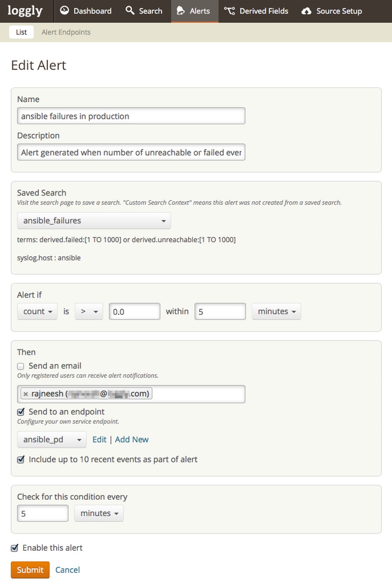Click the Dashboard gauge icon
Screen dimensions: 392x586
point(65,11)
